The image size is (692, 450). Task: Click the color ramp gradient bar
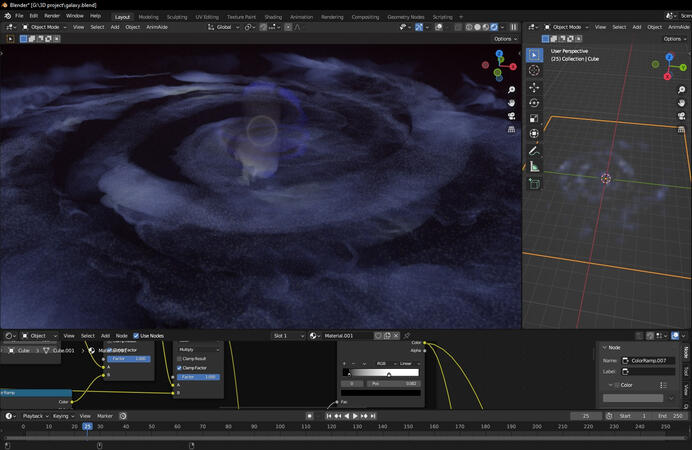pyautogui.click(x=382, y=373)
